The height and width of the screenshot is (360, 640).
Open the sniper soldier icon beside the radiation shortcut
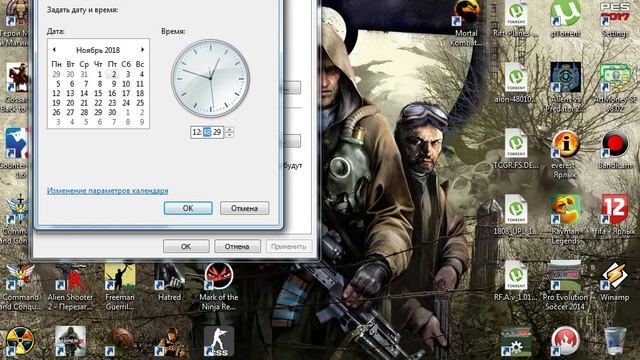pos(70,341)
